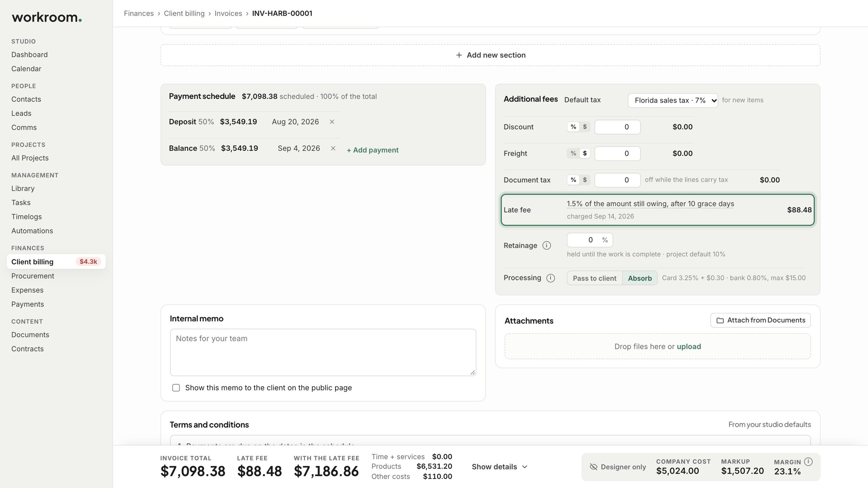Open the Late fee rule editor
Viewport: 868px width, 488px height.
coord(650,204)
